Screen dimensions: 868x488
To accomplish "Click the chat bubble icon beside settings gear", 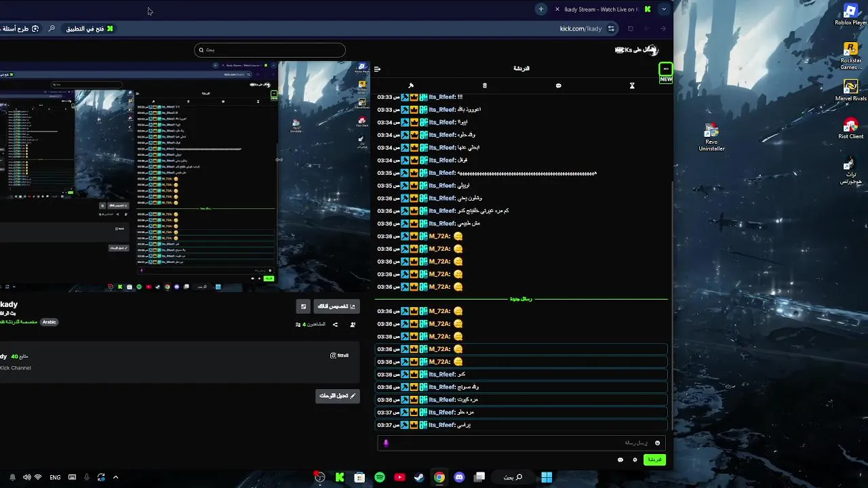I will pos(620,460).
